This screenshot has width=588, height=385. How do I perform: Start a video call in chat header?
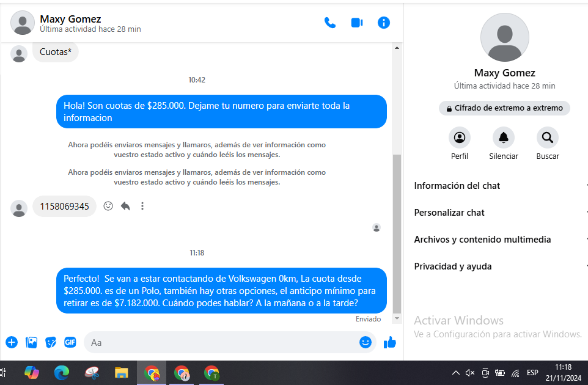[357, 23]
